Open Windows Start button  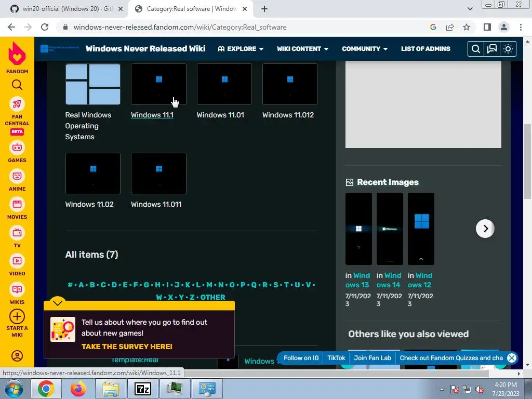click(14, 389)
